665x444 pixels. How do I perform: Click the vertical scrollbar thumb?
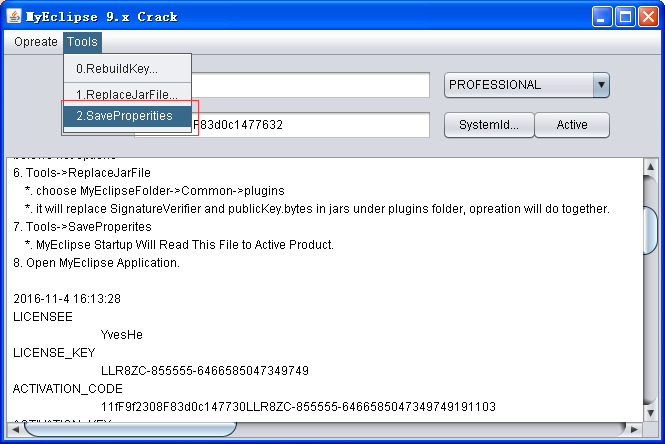[650, 230]
